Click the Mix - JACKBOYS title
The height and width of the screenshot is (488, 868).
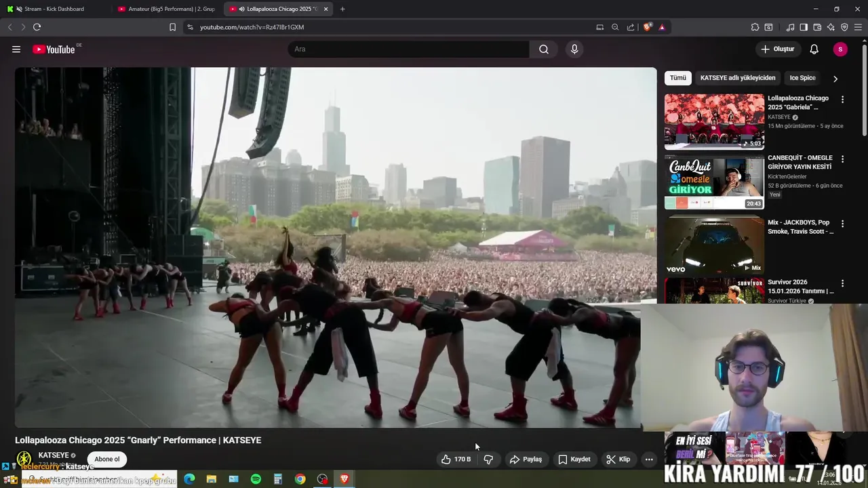[x=800, y=227]
